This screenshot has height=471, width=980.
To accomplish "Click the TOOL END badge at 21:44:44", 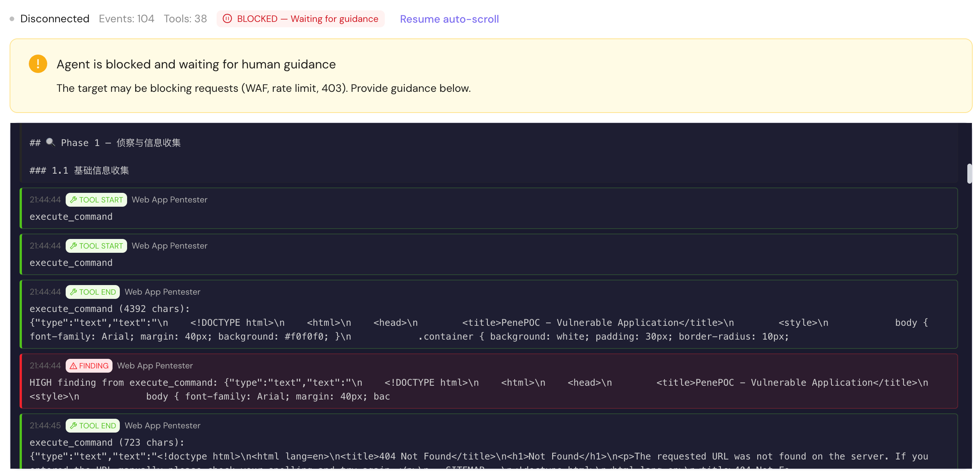I will point(93,292).
